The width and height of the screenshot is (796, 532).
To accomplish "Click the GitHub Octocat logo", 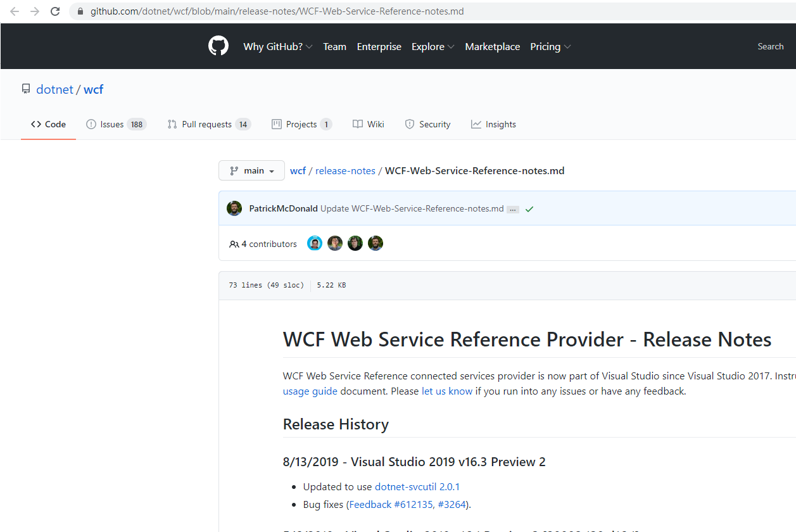I will tap(218, 46).
